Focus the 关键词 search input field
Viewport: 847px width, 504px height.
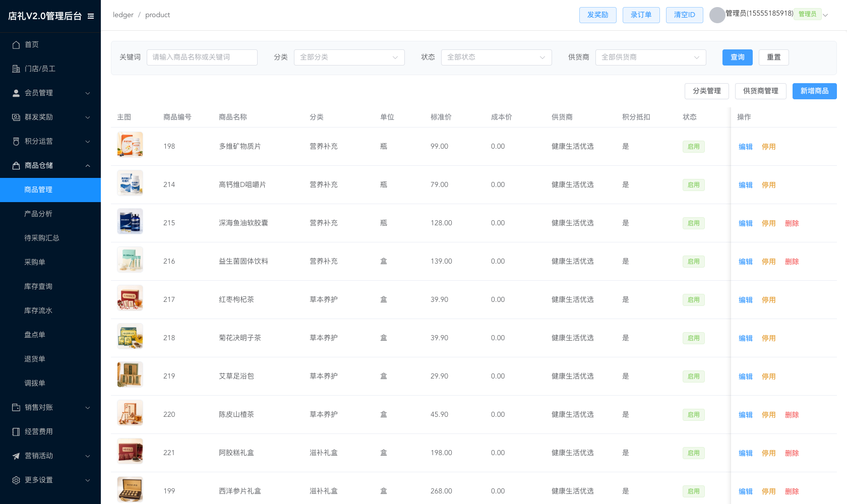pos(202,57)
